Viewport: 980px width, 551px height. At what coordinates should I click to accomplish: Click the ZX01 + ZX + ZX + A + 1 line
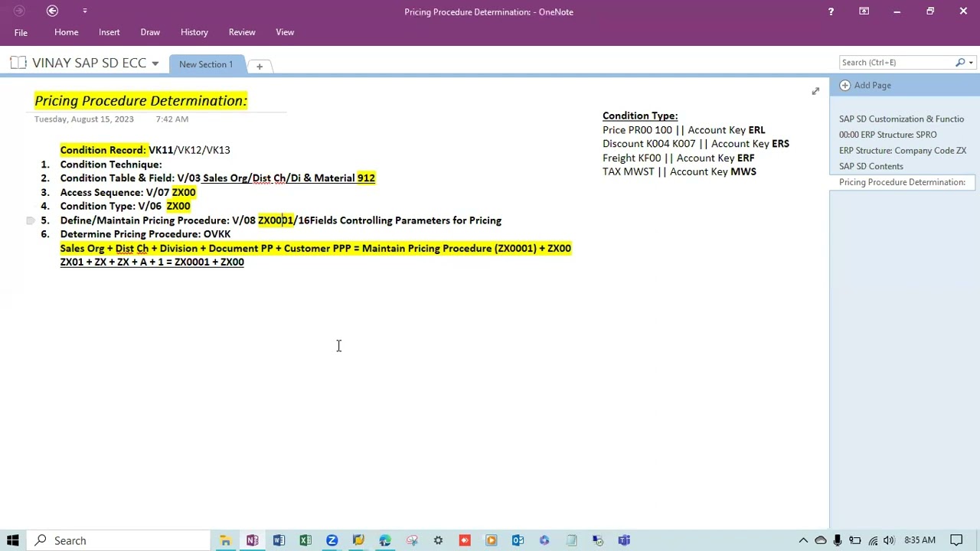pos(152,262)
